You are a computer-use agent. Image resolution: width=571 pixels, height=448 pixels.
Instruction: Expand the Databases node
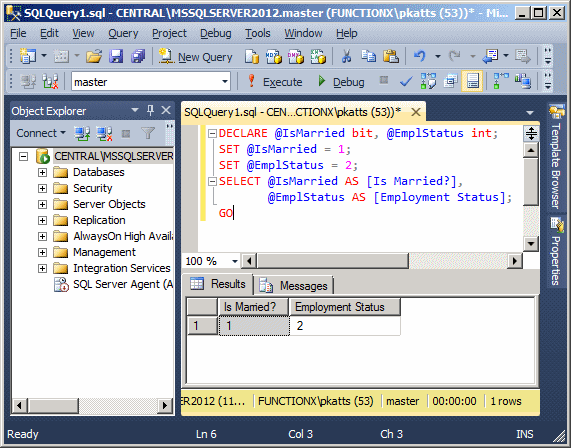[42, 172]
